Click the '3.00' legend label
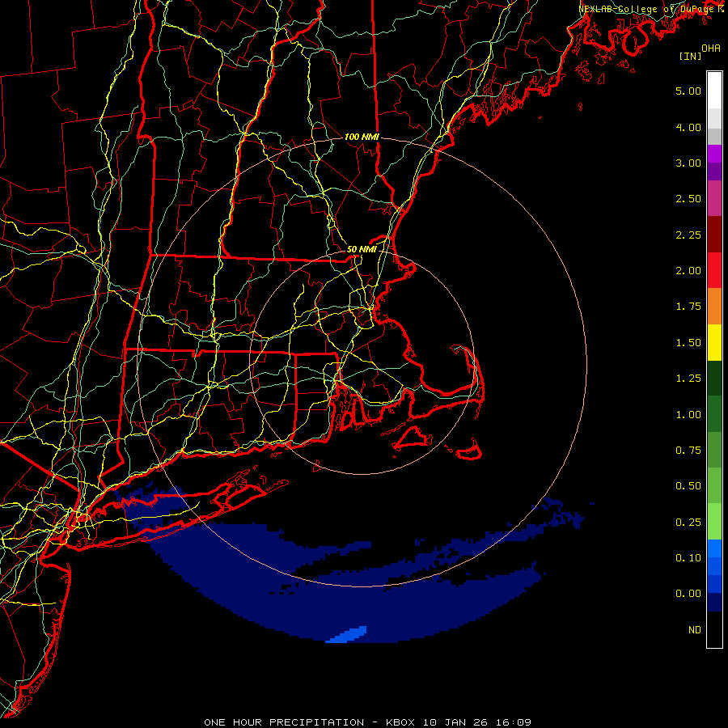Image resolution: width=728 pixels, height=728 pixels. 688,163
